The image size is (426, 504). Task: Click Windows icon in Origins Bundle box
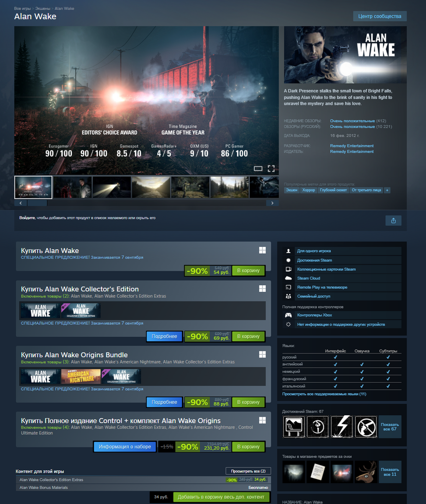(x=262, y=354)
